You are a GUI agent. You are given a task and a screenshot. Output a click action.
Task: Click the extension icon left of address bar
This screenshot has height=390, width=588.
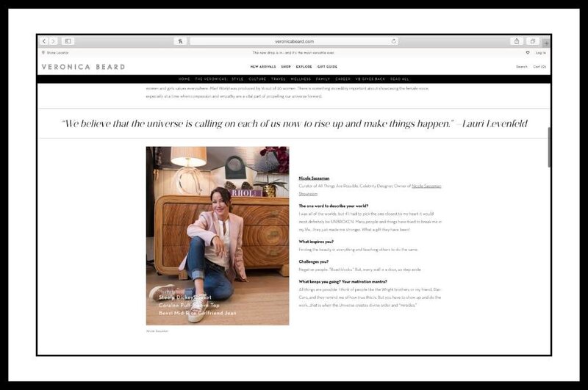click(180, 41)
